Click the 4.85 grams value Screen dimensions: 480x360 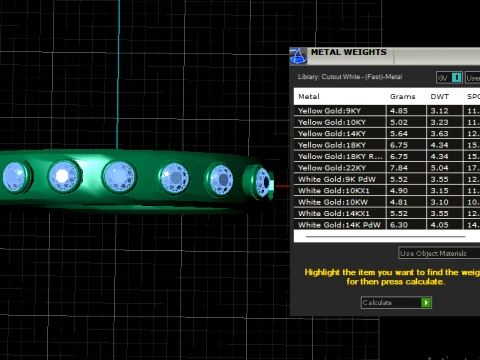coord(399,111)
